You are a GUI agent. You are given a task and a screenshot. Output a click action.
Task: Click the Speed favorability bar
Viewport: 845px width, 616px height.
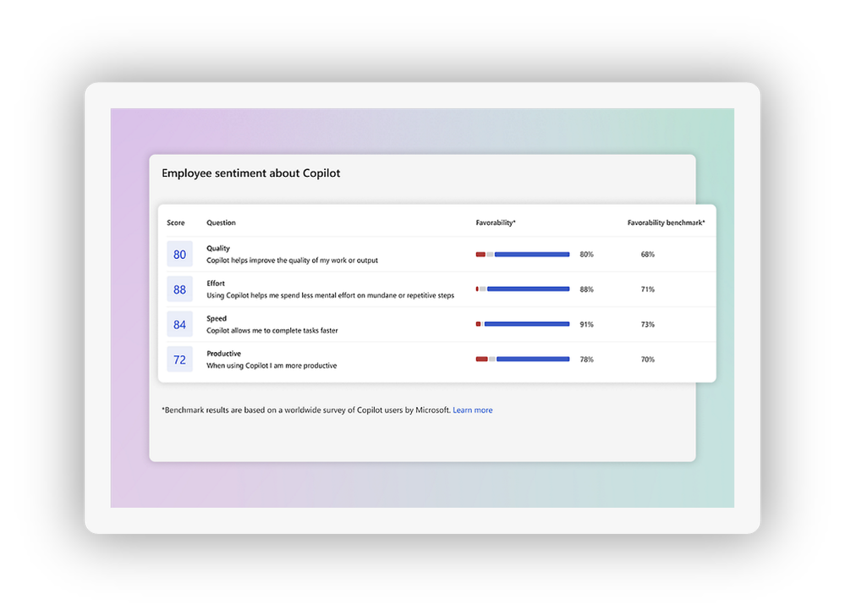pyautogui.click(x=523, y=324)
